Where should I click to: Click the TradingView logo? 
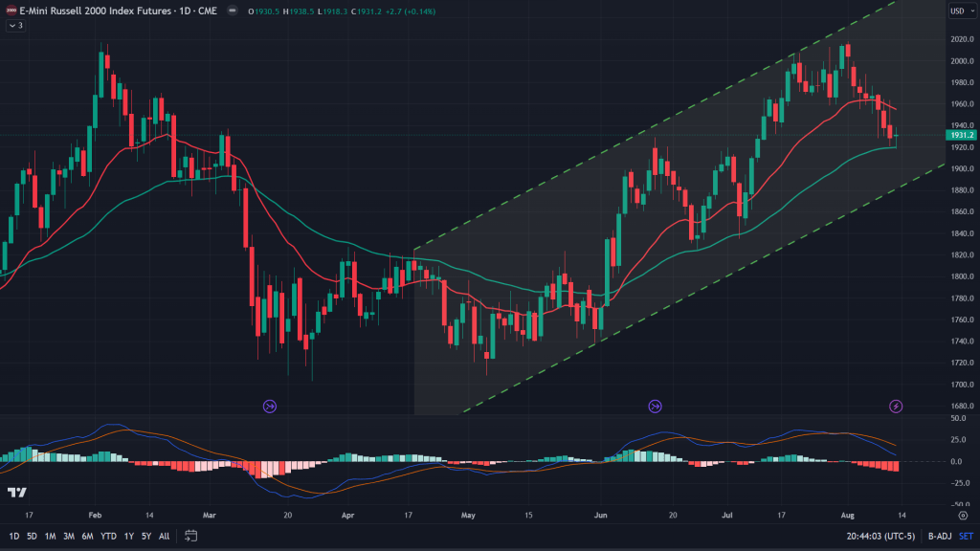pos(16,493)
